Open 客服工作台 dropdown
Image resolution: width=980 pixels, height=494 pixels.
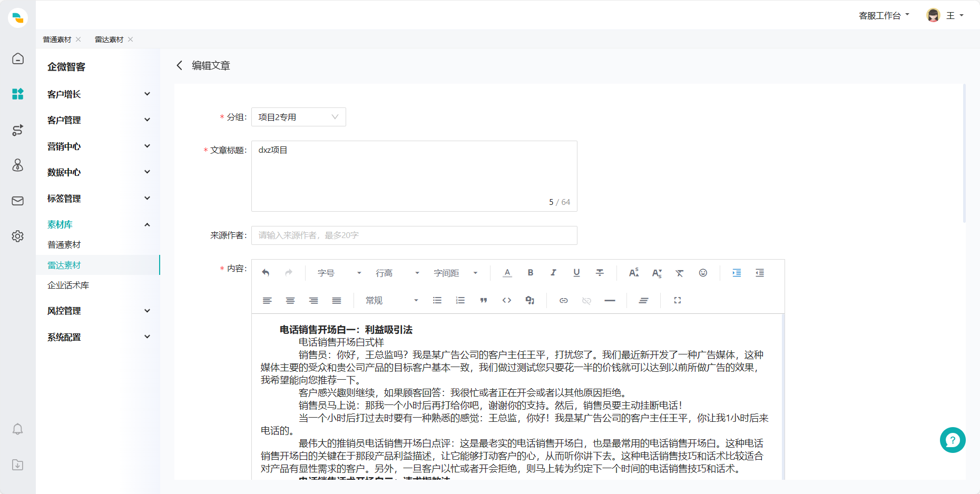(884, 15)
